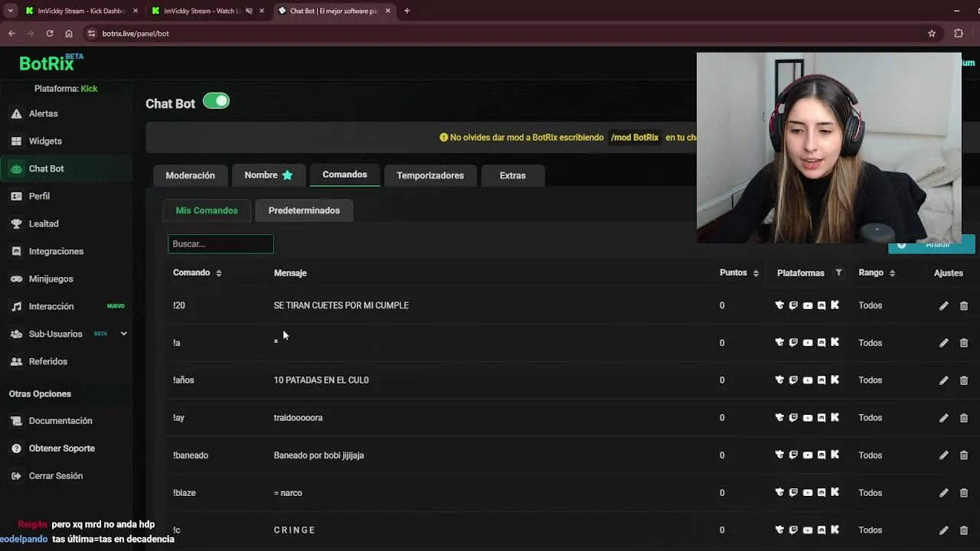Delete the !20 command with trash icon
The image size is (980, 551).
coord(964,305)
